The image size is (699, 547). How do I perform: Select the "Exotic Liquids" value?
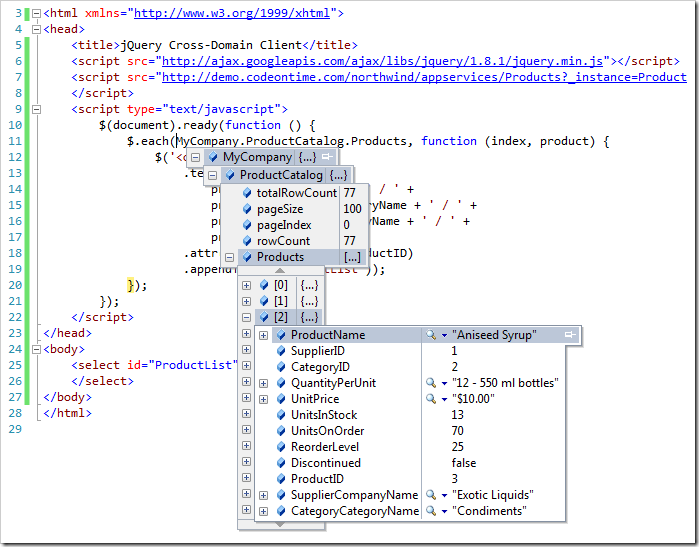pyautogui.click(x=493, y=495)
